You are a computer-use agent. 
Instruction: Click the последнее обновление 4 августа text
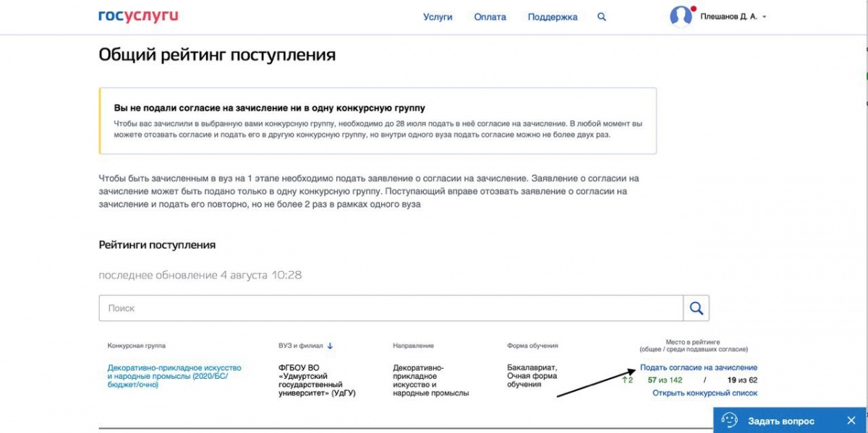click(200, 275)
